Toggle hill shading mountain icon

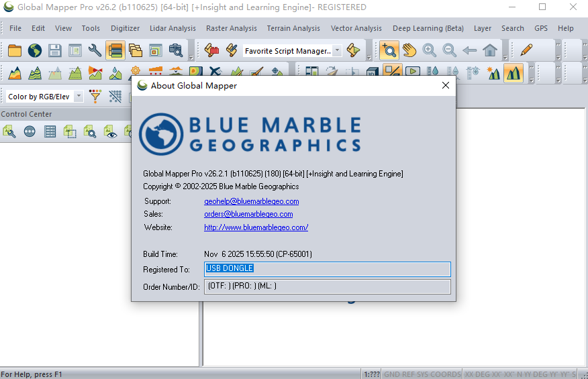[513, 72]
